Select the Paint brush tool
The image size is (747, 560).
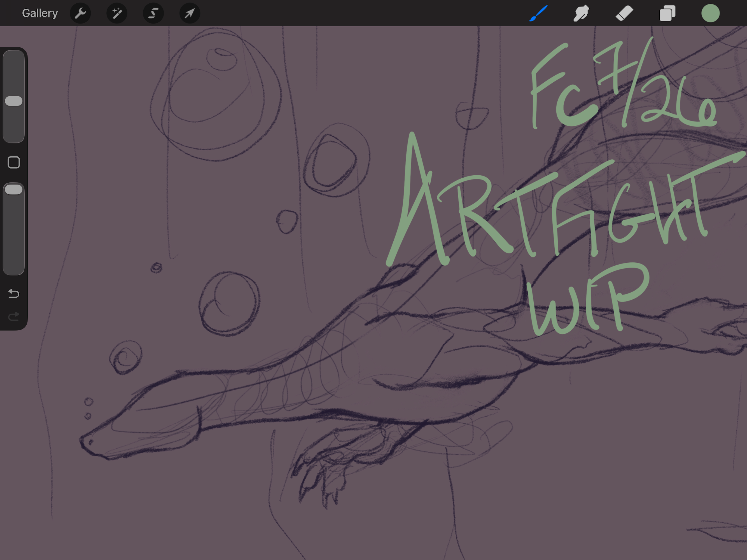coord(538,13)
